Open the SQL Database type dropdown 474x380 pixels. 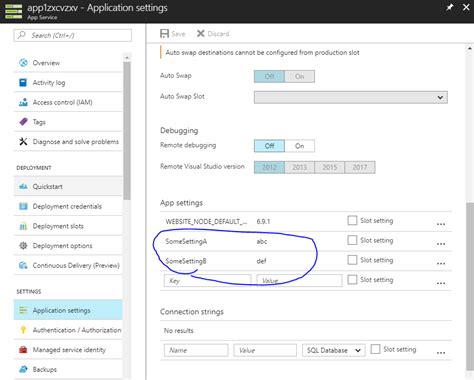334,350
